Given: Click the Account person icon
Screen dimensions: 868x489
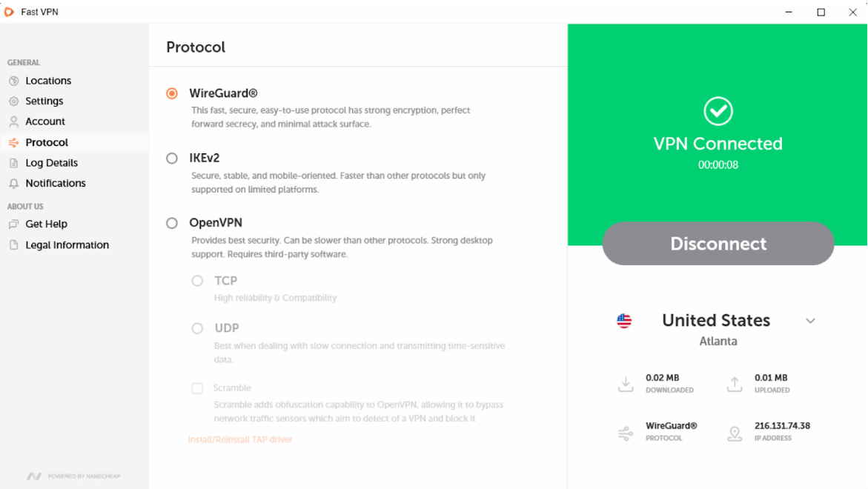Looking at the screenshot, I should click(x=15, y=121).
